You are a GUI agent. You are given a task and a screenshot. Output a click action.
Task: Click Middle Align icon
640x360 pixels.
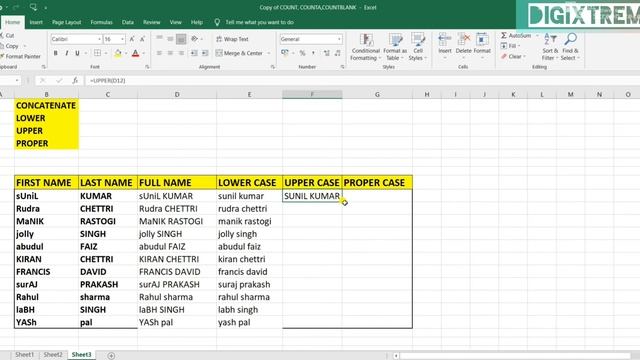(170, 39)
